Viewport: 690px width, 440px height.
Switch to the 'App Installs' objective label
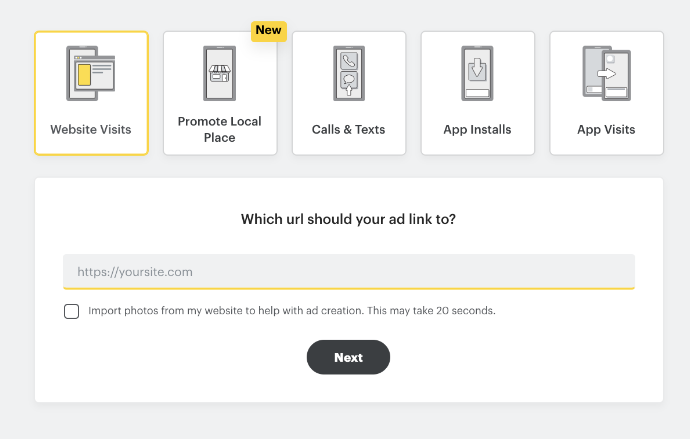[477, 129]
